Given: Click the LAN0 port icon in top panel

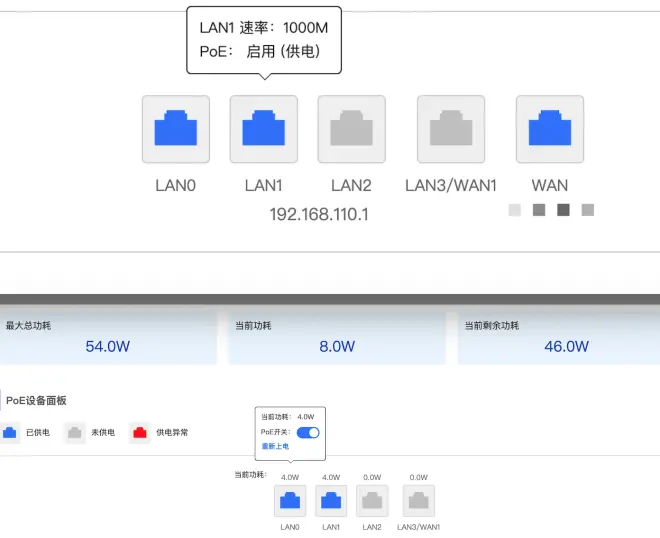Looking at the screenshot, I should click(x=176, y=129).
